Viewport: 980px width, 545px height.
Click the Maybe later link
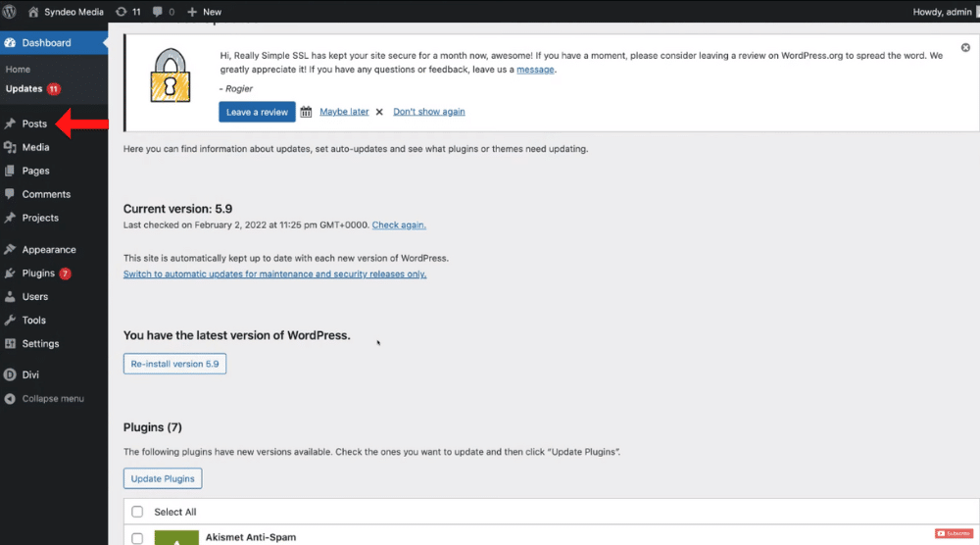pyautogui.click(x=344, y=112)
